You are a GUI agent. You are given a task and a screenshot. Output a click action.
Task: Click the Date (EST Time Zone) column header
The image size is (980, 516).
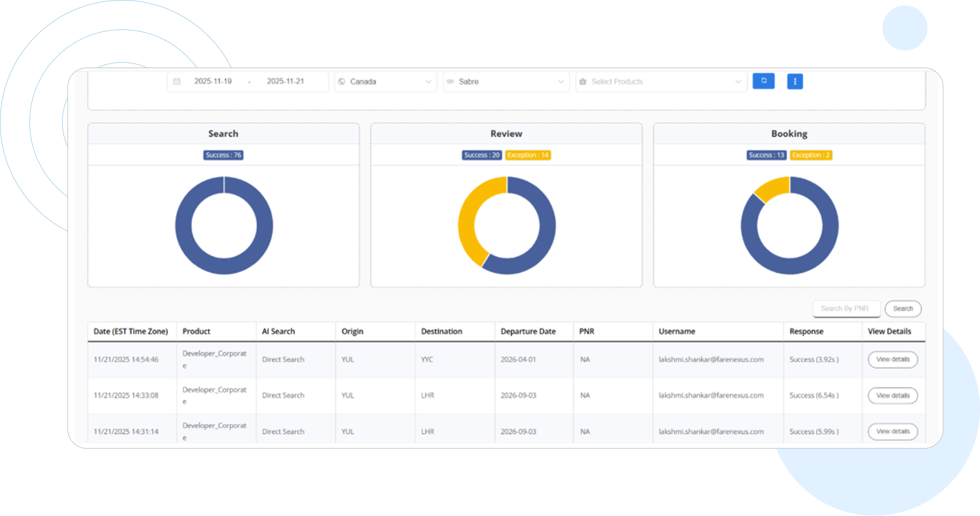point(130,331)
